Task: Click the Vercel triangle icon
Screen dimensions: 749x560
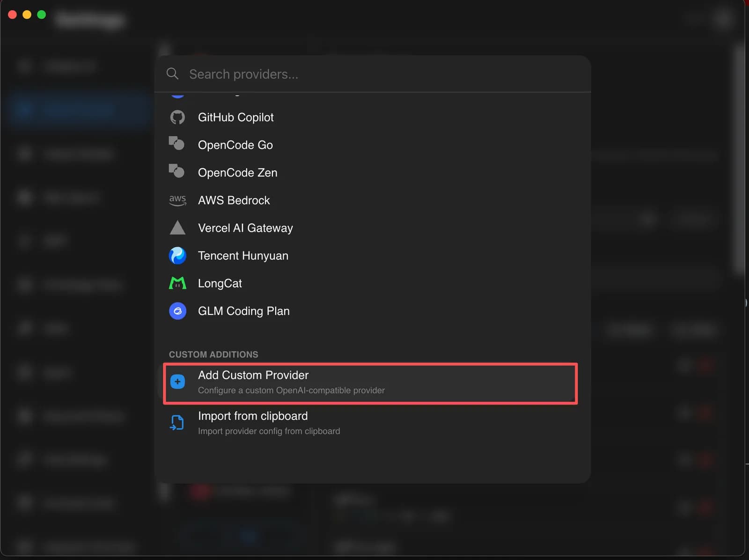Action: click(177, 228)
